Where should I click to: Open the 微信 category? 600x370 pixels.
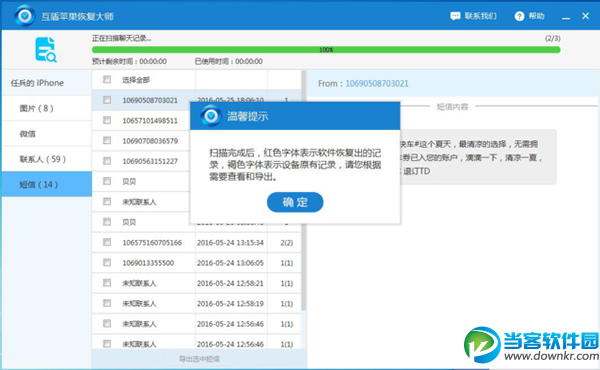47,134
